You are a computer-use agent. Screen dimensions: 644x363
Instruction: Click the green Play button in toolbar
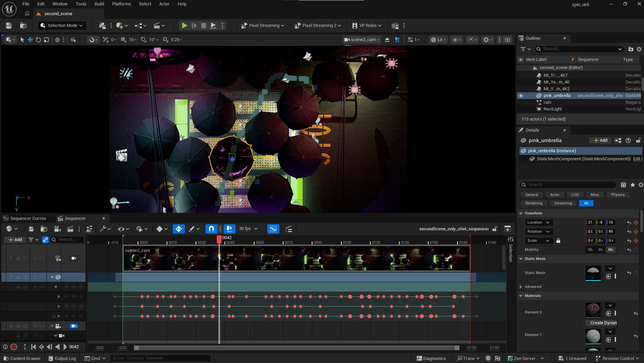tap(184, 26)
